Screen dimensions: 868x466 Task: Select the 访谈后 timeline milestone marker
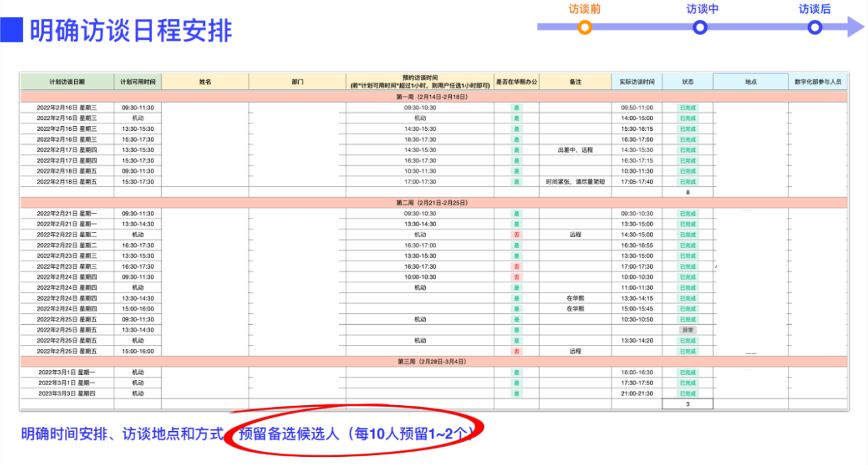[815, 27]
